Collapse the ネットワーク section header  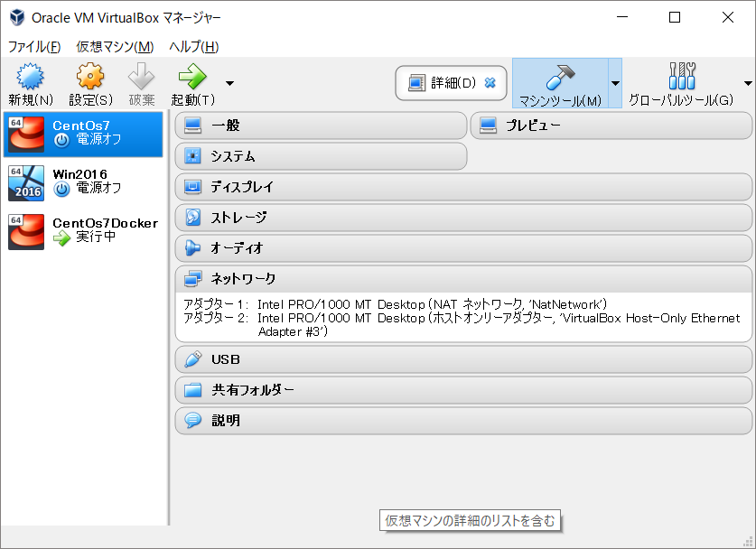click(x=464, y=279)
